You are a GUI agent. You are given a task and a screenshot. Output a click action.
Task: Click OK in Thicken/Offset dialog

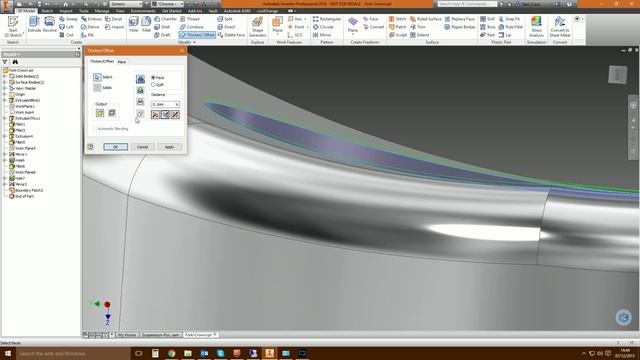[116, 147]
